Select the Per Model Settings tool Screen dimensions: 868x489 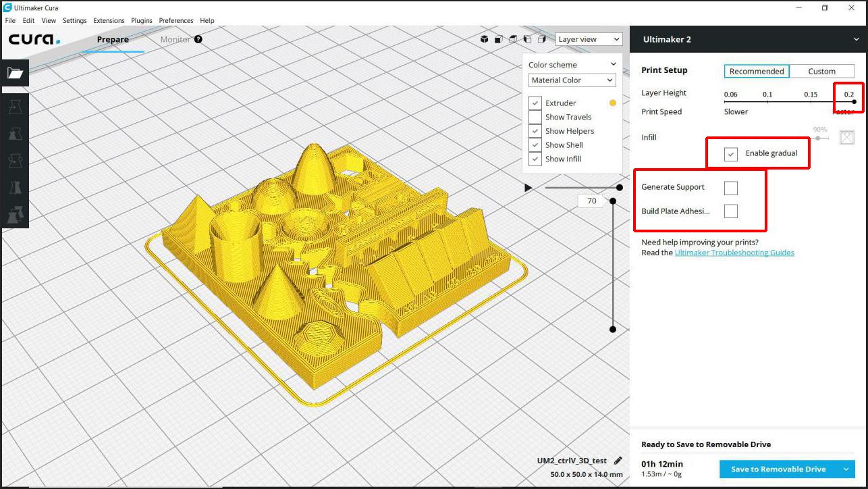click(x=15, y=214)
